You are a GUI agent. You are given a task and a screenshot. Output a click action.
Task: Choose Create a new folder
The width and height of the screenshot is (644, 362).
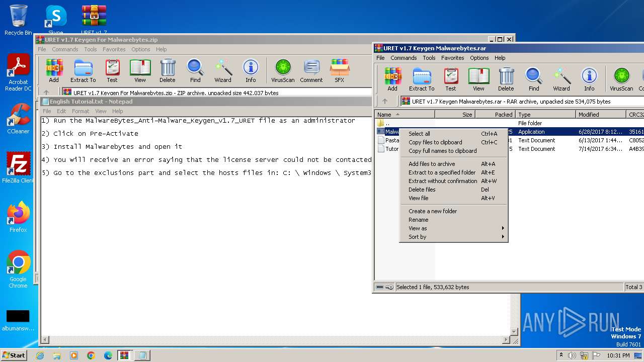(453, 211)
